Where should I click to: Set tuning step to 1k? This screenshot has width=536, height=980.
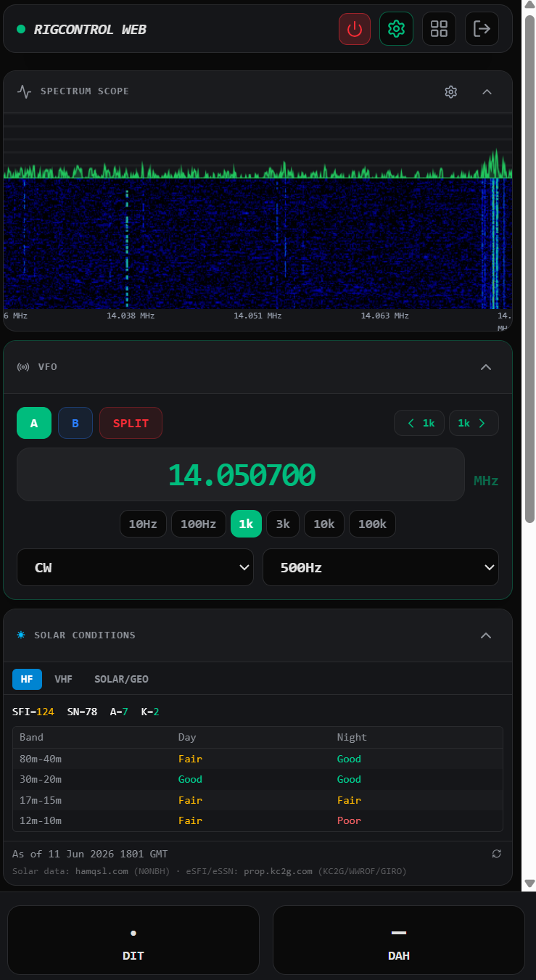point(246,524)
